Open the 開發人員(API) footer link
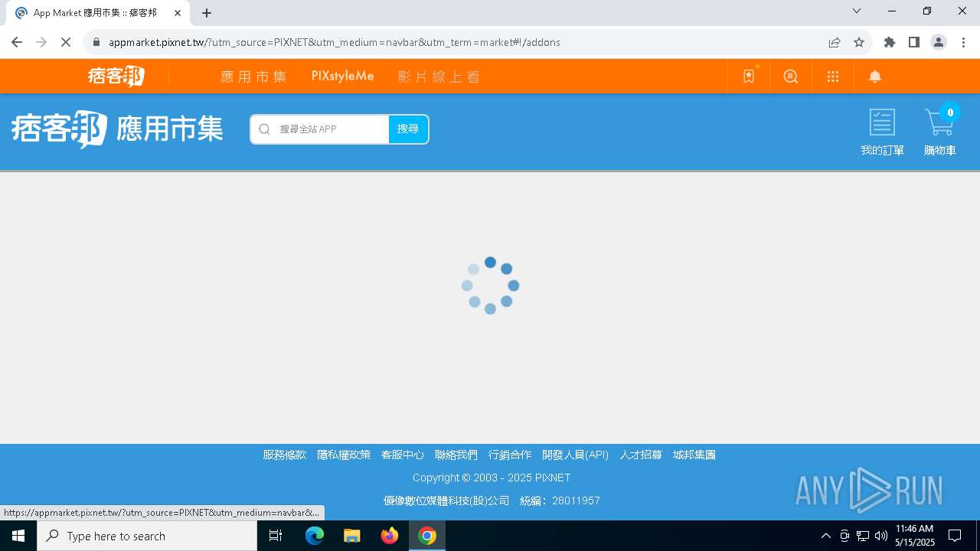This screenshot has height=551, width=980. pyautogui.click(x=576, y=455)
